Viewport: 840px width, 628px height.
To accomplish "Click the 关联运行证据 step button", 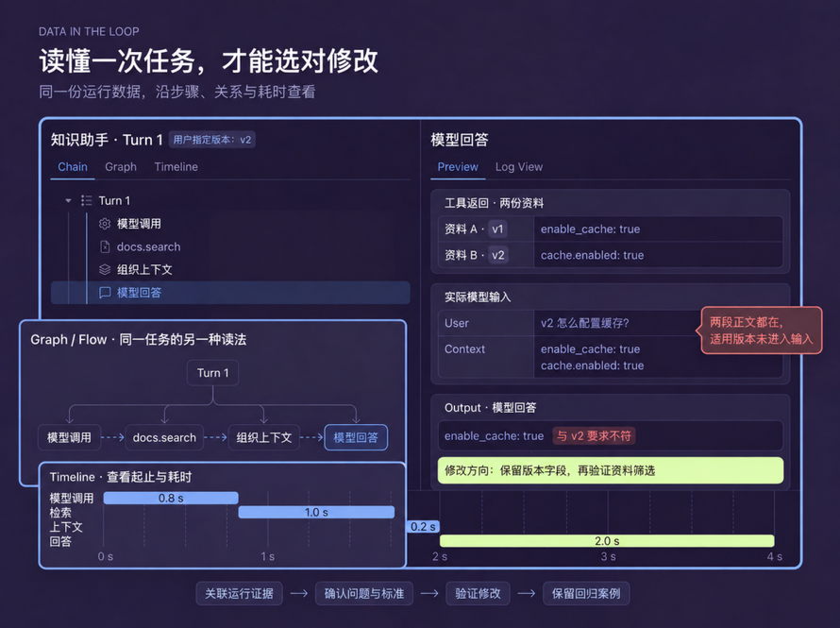I will coord(239,594).
